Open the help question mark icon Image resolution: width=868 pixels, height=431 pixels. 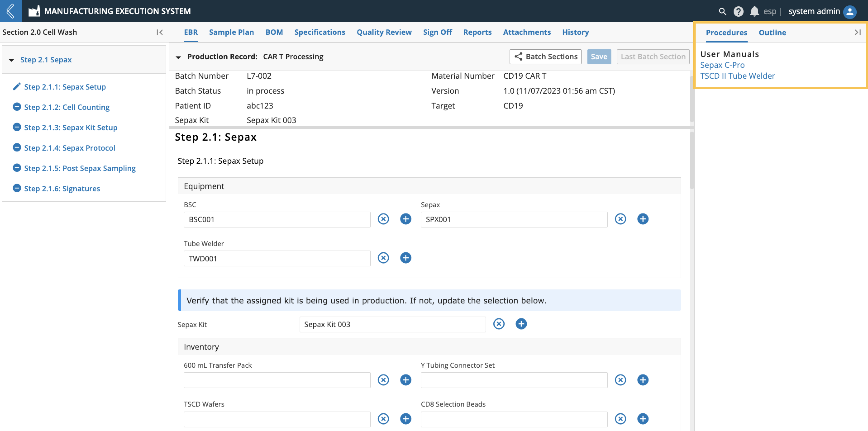(738, 11)
